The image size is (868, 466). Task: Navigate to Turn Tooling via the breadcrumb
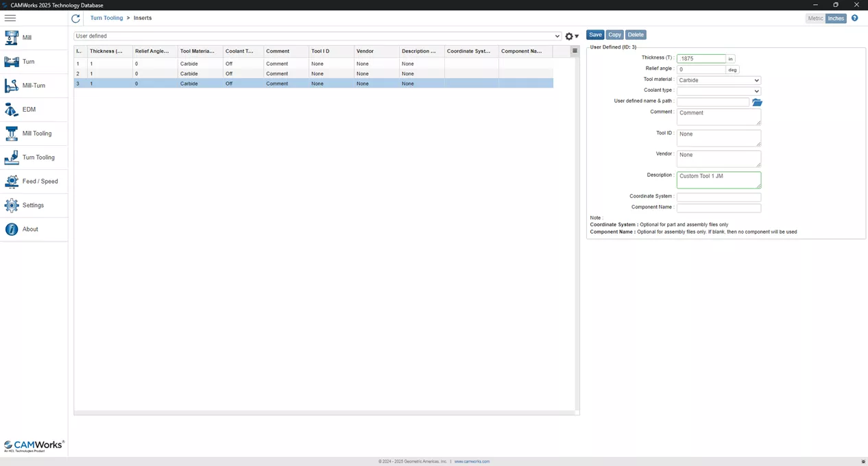106,17
